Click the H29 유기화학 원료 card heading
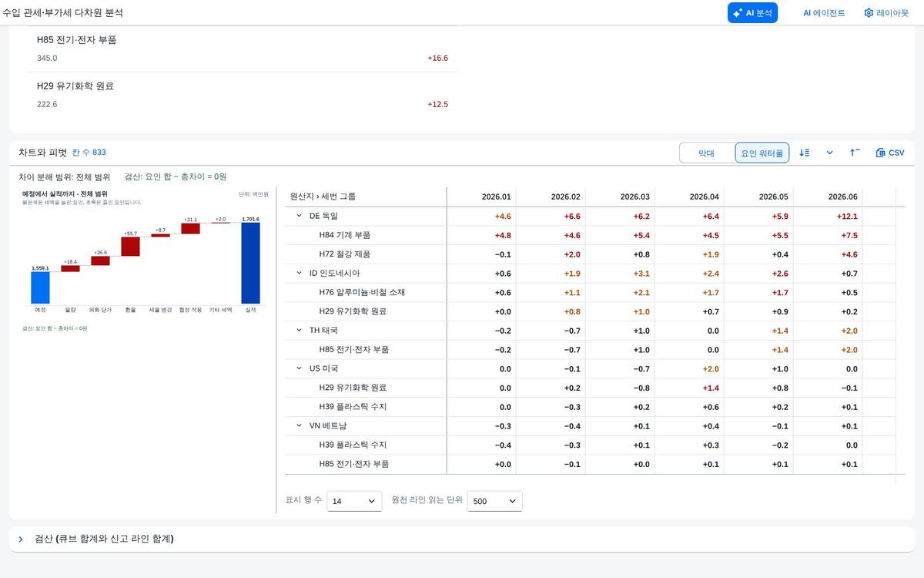Screen dimensions: 924x578 [75, 86]
